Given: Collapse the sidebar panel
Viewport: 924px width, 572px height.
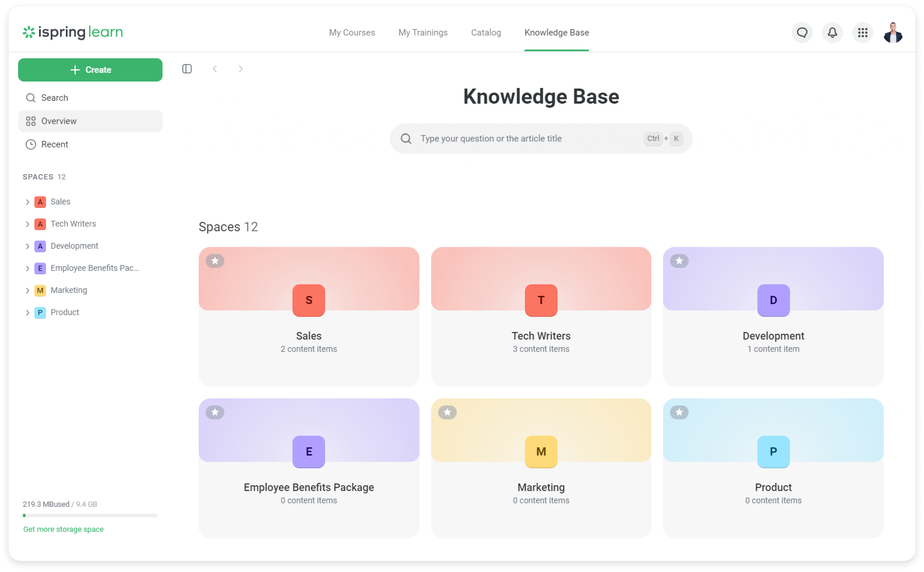Looking at the screenshot, I should [187, 68].
